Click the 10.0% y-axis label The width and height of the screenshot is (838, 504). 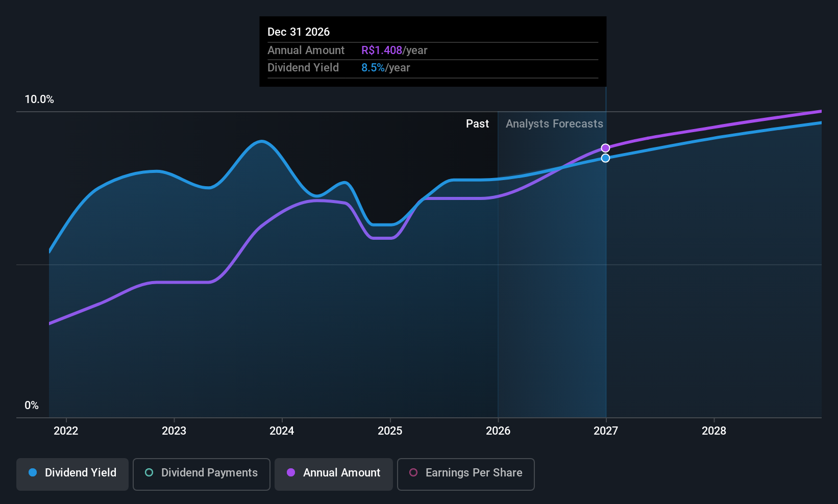39,99
